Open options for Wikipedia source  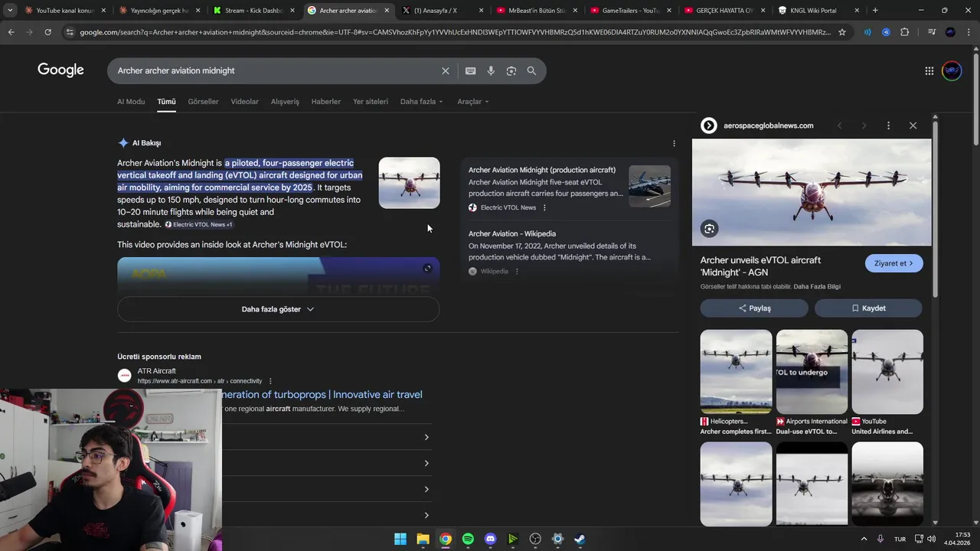(517, 271)
